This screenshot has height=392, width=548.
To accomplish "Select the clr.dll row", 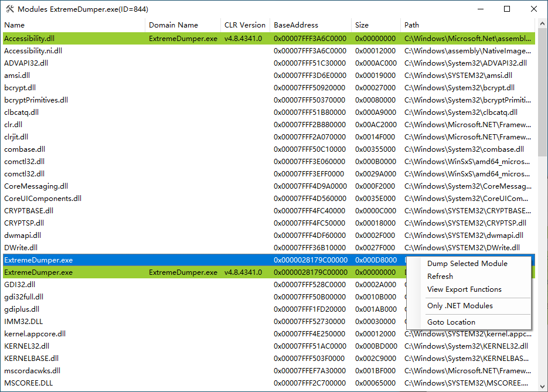I will (x=269, y=124).
